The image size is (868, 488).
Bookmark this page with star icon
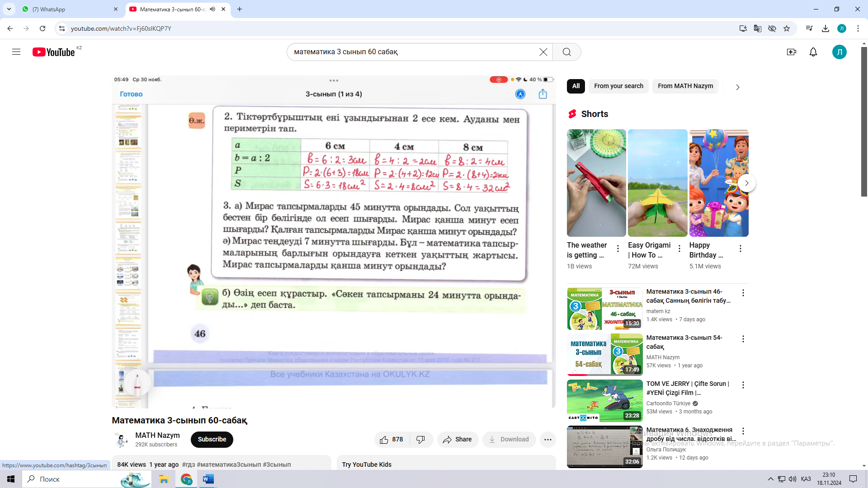(787, 28)
